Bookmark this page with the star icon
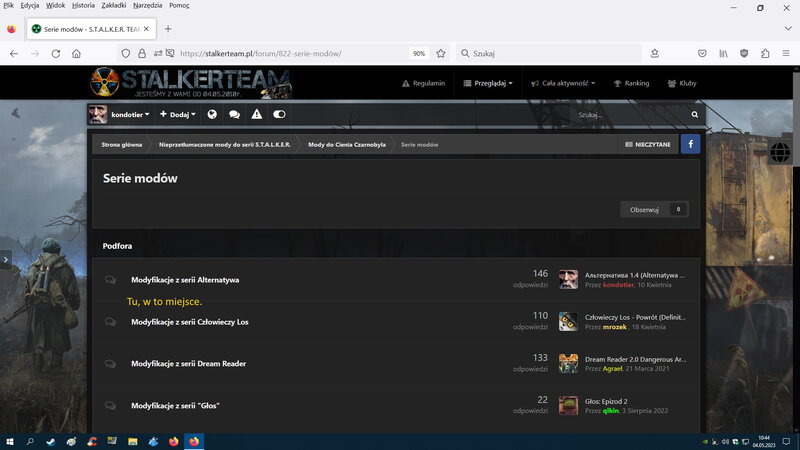Screen dimensions: 800x450 pos(441,53)
